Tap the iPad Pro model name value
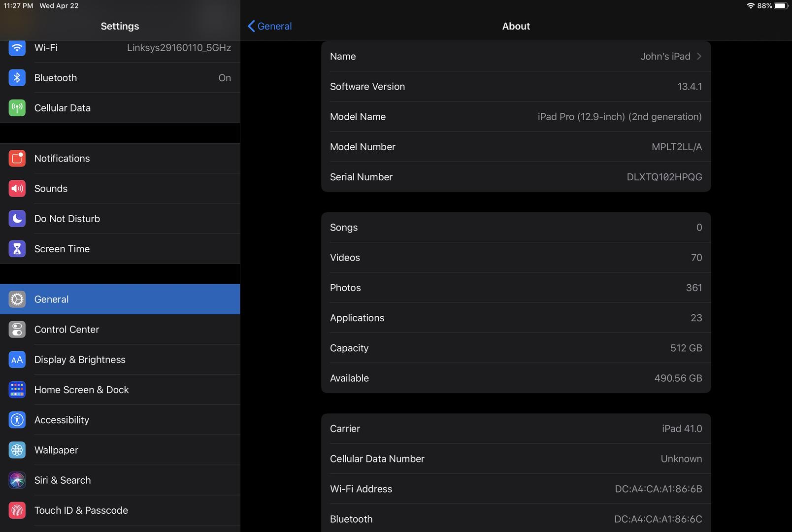The image size is (792, 532). [x=620, y=117]
